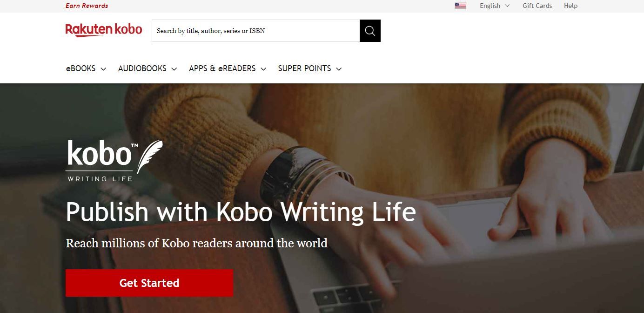Click the Reach millions of Kobo readers tagline
644x313 pixels.
pyautogui.click(x=197, y=243)
